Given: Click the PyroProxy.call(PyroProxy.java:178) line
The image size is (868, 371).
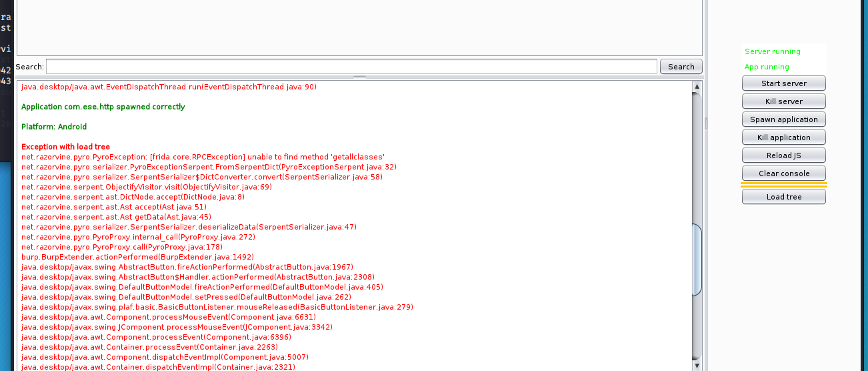Looking at the screenshot, I should pos(122,247).
